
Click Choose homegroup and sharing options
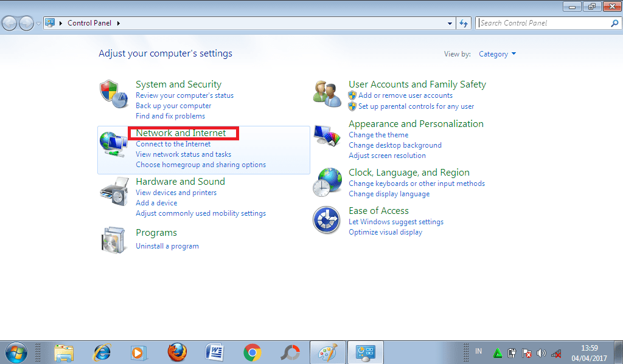coord(201,165)
